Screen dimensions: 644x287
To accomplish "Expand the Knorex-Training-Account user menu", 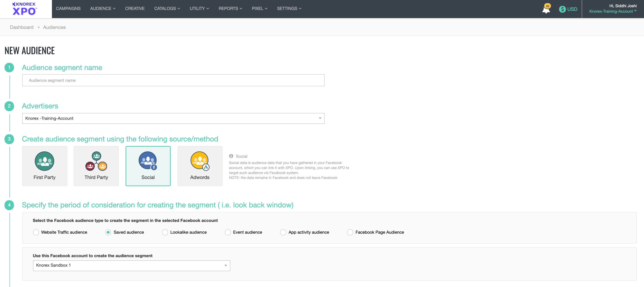I will 613,11.
